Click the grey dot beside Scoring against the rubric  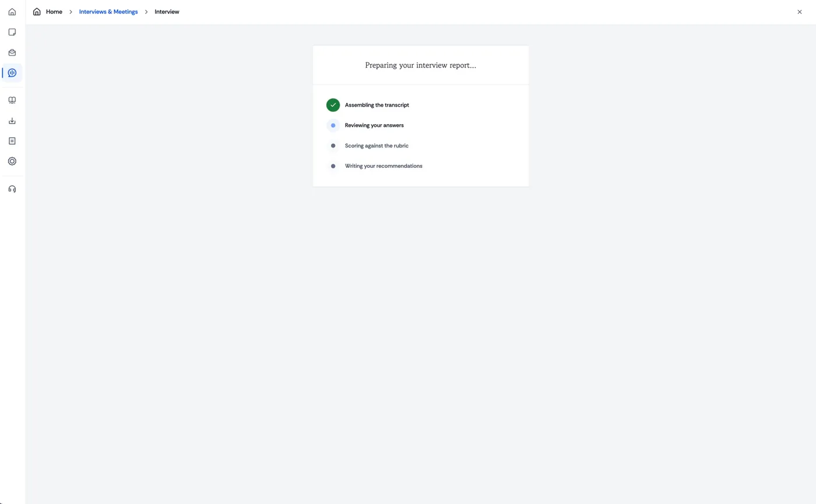(333, 146)
